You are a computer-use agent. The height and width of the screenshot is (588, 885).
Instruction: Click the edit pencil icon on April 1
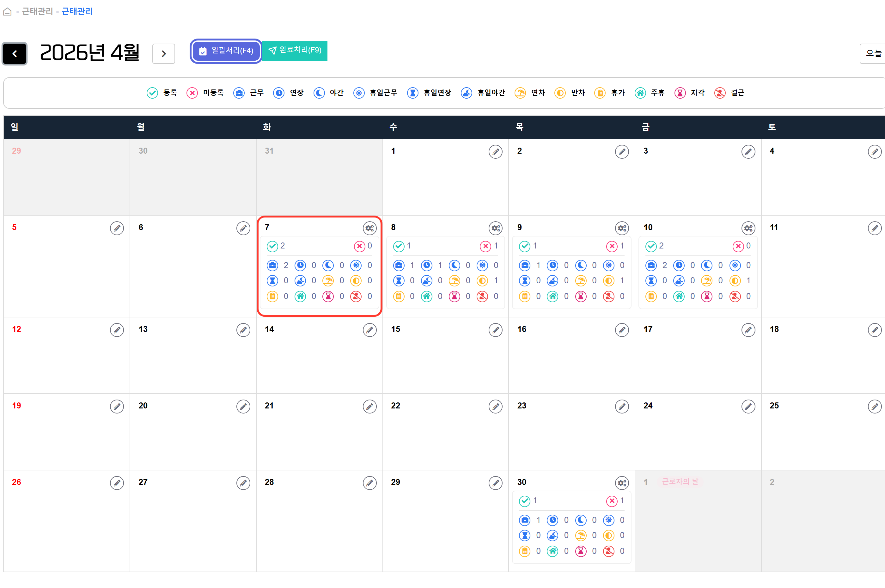pos(496,152)
